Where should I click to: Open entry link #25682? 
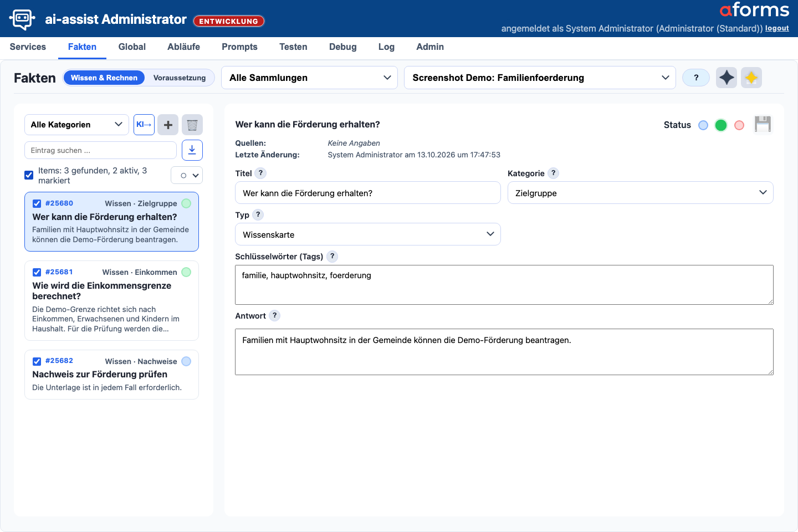click(59, 361)
